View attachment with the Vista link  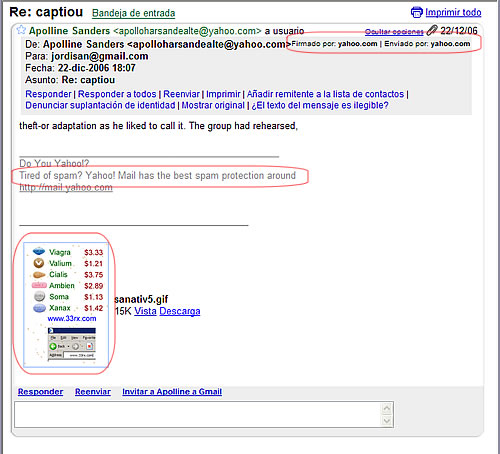(145, 311)
